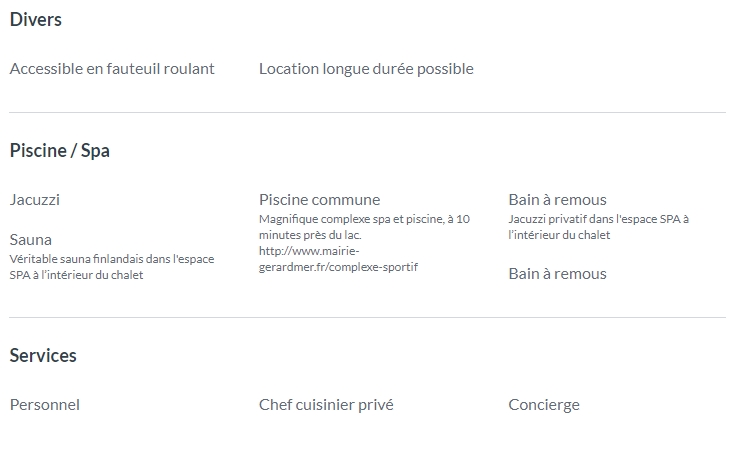
Task: Click the Piscine / Spa heading
Action: [60, 151]
